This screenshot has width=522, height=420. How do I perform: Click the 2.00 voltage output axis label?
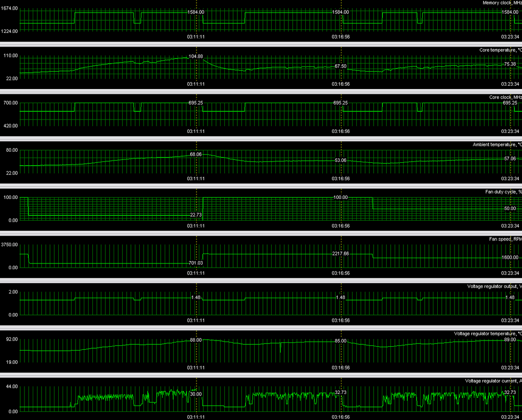(x=13, y=292)
